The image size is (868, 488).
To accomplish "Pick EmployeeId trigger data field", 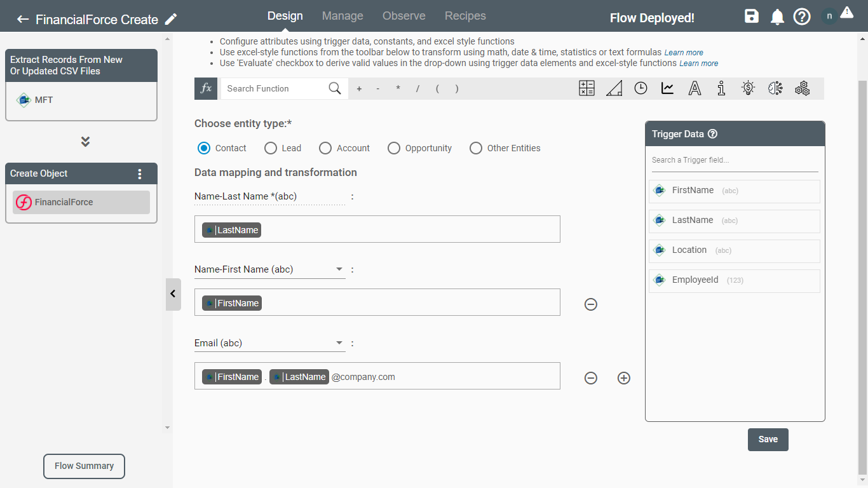I will coord(735,280).
